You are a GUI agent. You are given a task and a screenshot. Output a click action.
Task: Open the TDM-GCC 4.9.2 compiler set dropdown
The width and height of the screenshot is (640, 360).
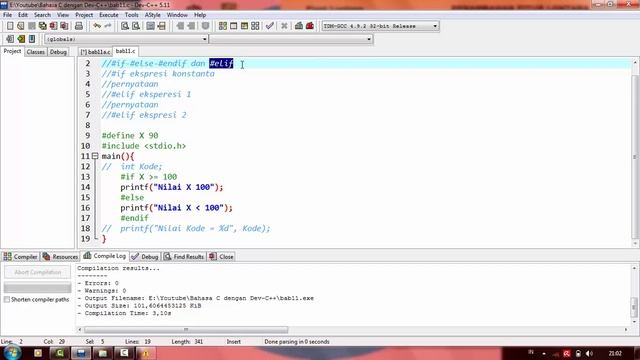pyautogui.click(x=380, y=26)
